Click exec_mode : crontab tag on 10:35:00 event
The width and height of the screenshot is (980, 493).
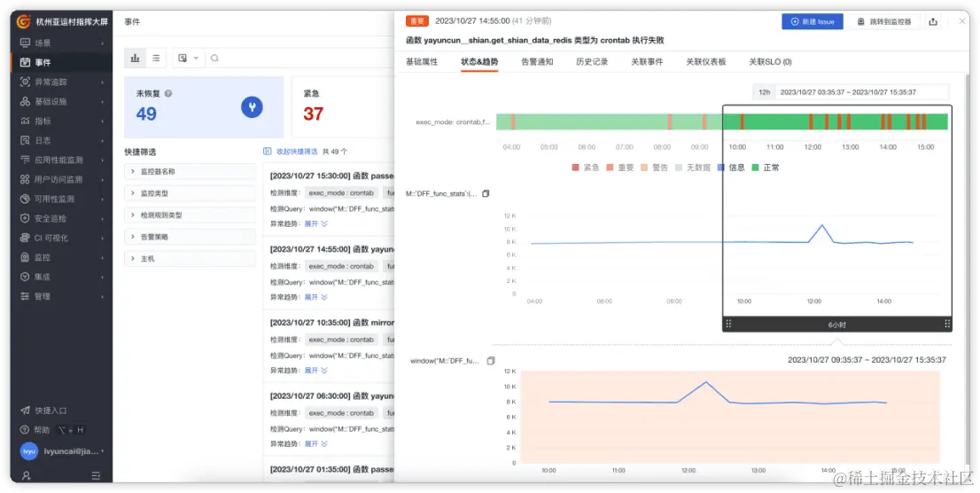(x=341, y=340)
